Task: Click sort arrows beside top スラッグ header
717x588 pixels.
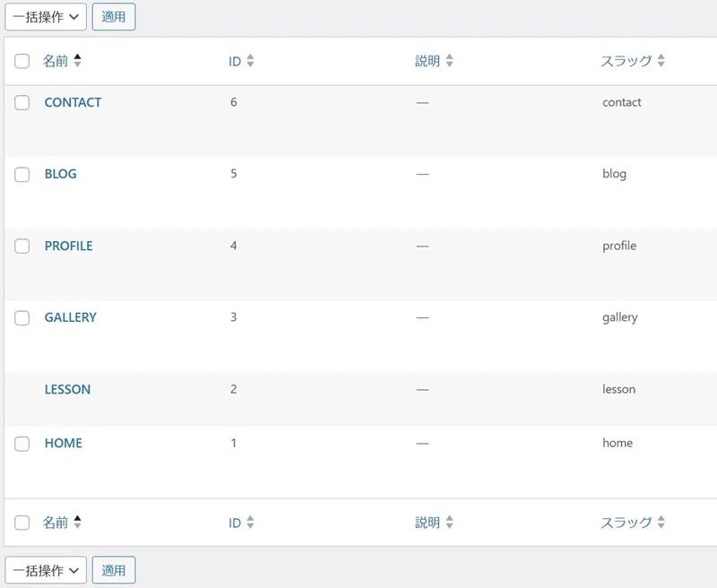Action: 661,61
